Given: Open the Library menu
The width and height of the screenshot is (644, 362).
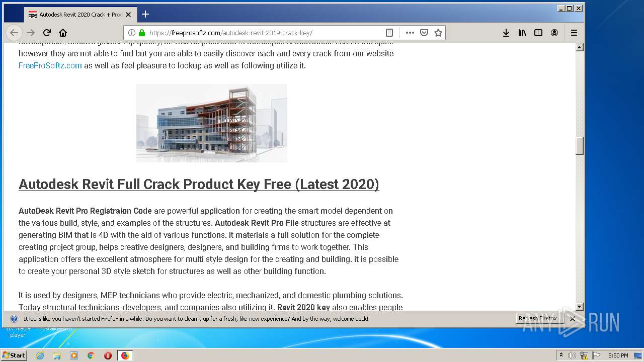Looking at the screenshot, I should pyautogui.click(x=522, y=33).
